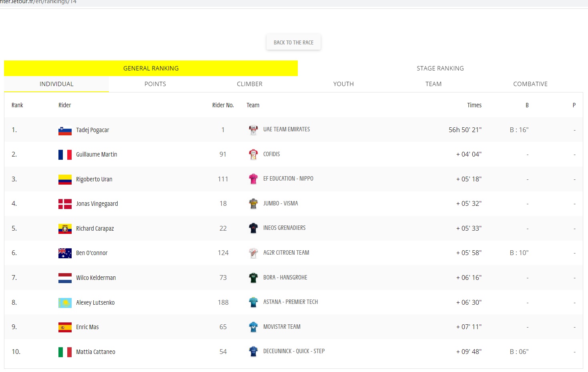This screenshot has width=588, height=372.
Task: Open Jonas Vingegaard rider link
Action: (x=97, y=204)
